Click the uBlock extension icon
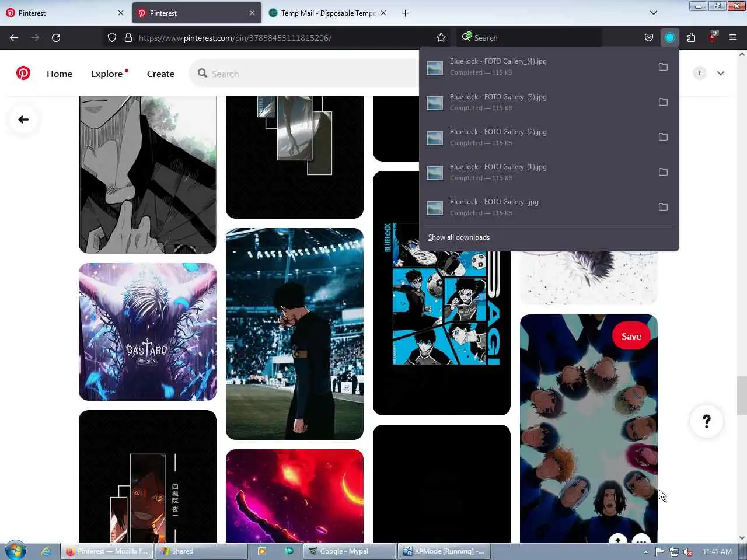This screenshot has width=747, height=560. [x=713, y=37]
